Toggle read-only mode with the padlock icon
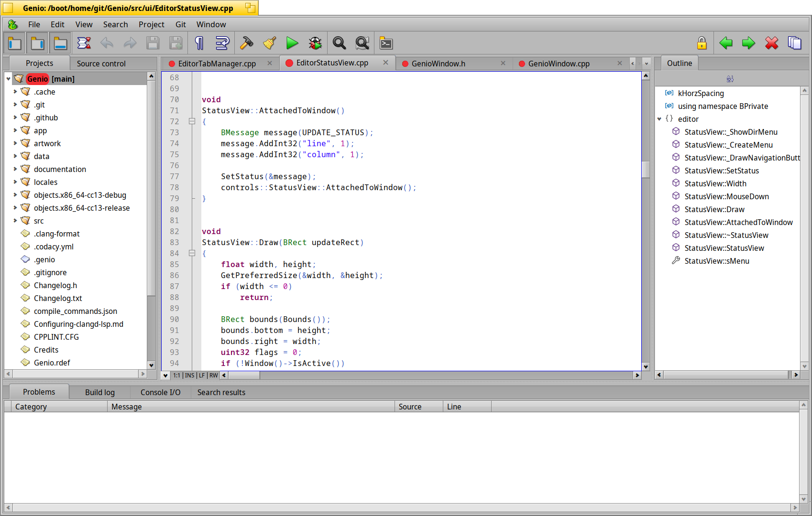 701,43
